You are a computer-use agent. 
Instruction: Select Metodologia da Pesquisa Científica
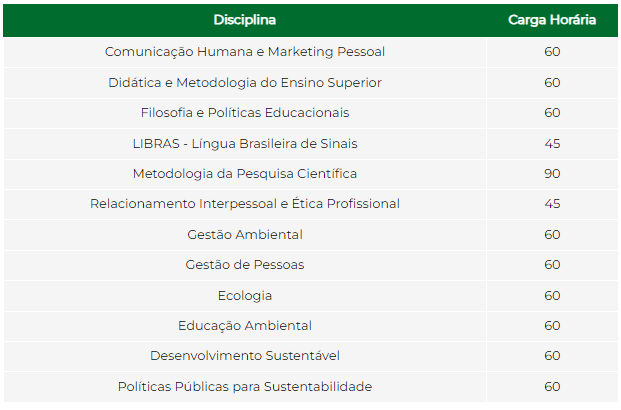[x=244, y=173]
